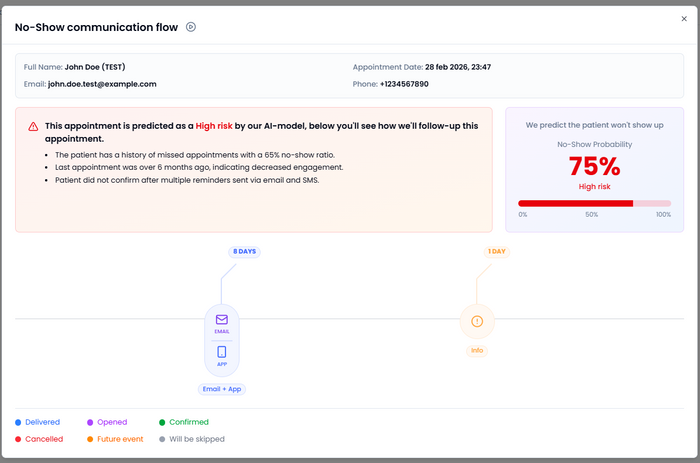Click the green Confirmed legend dot
Image resolution: width=700 pixels, height=463 pixels.
click(163, 422)
